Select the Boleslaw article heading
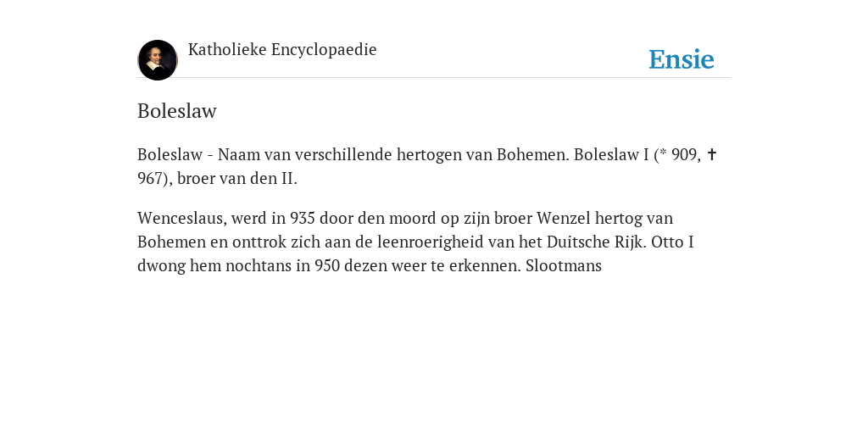 coord(176,111)
